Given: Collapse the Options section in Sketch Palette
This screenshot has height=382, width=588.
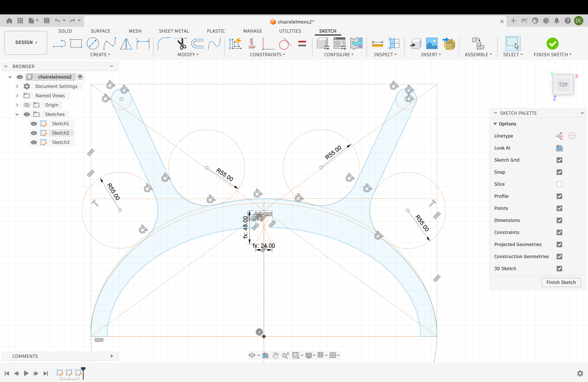Looking at the screenshot, I should (495, 124).
